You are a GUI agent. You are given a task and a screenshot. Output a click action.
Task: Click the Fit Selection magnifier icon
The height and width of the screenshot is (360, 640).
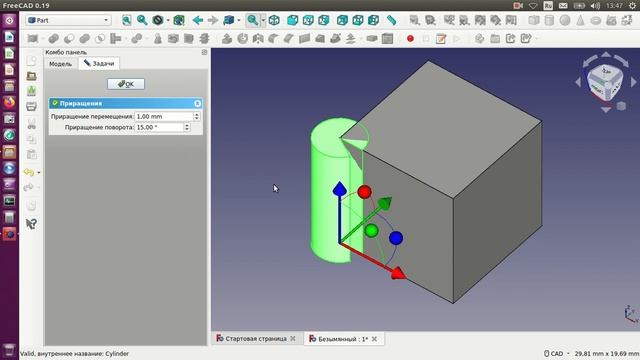point(142,20)
